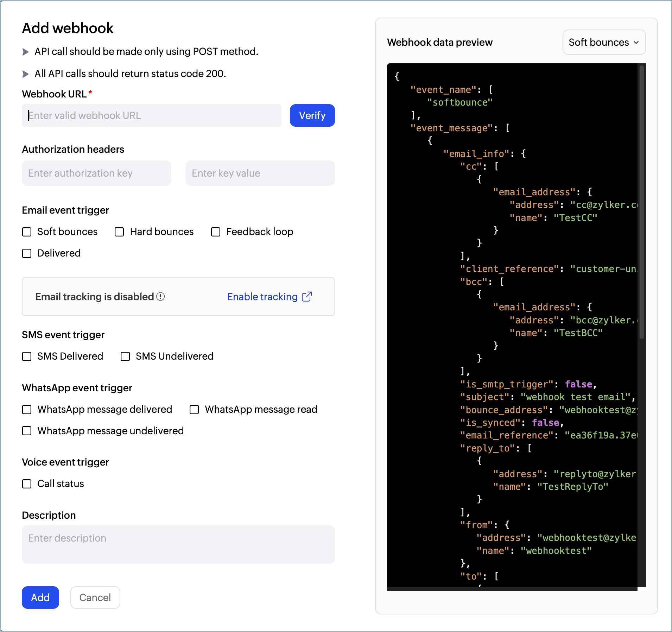Expand the status code 200 note arrow

(x=25, y=74)
